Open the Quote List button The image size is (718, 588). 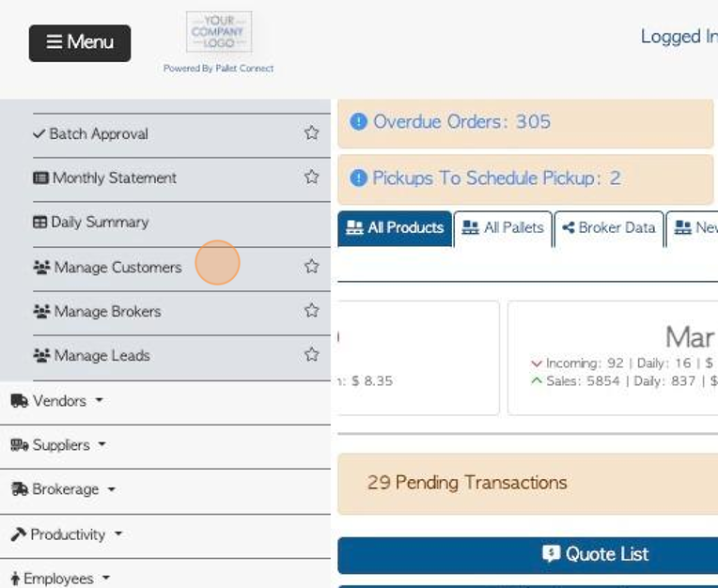point(528,555)
